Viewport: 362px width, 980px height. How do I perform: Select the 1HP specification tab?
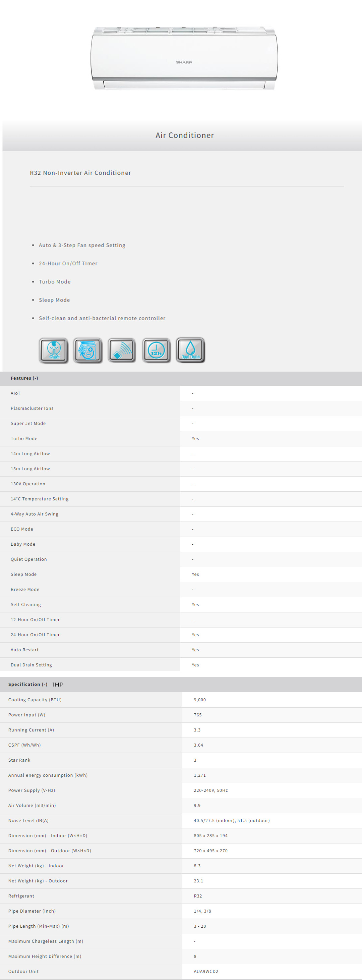coord(58,685)
